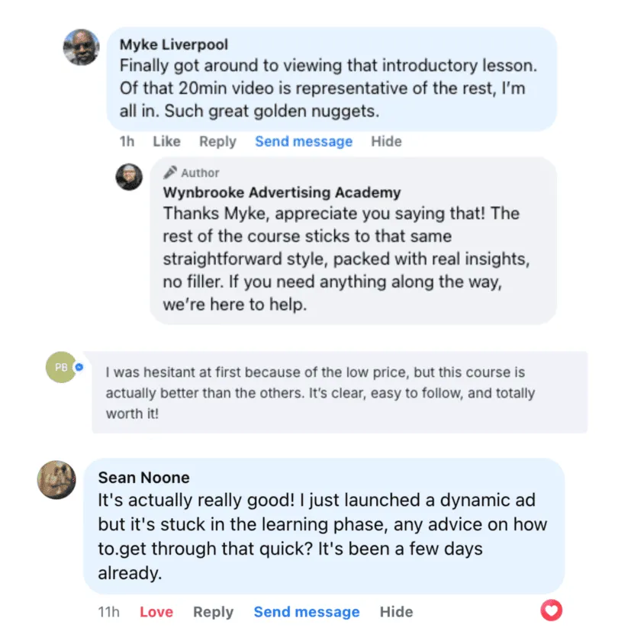Image resolution: width=644 pixels, height=644 pixels.
Task: Reply to Sean Noone's comment
Action: pos(213,612)
